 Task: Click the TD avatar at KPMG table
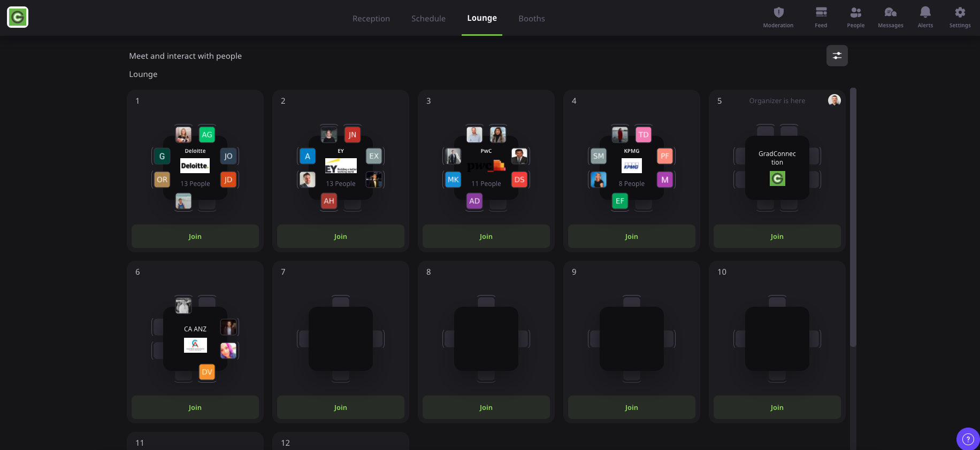[x=644, y=135]
